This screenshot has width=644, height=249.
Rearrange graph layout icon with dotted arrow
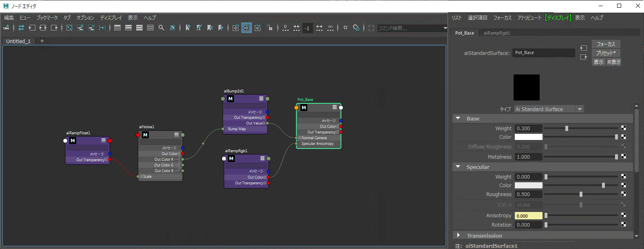click(x=102, y=28)
